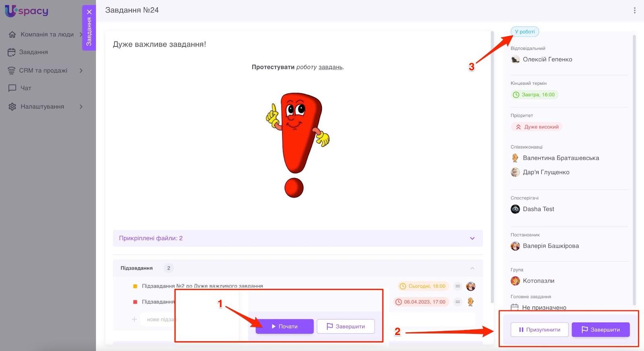Image resolution: width=644 pixels, height=351 pixels.
Task: Click the exclamation mark image
Action: [x=297, y=145]
